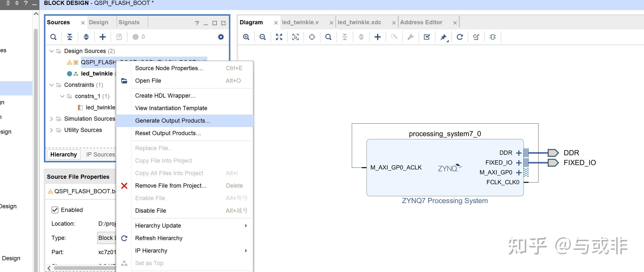Collapse the Constraints tree node
This screenshot has width=644, height=272.
pyautogui.click(x=52, y=85)
